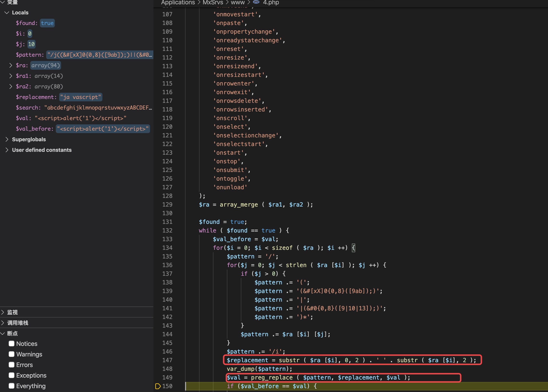
Task: Expand the $ra1 array(14) variable
Action: click(11, 76)
